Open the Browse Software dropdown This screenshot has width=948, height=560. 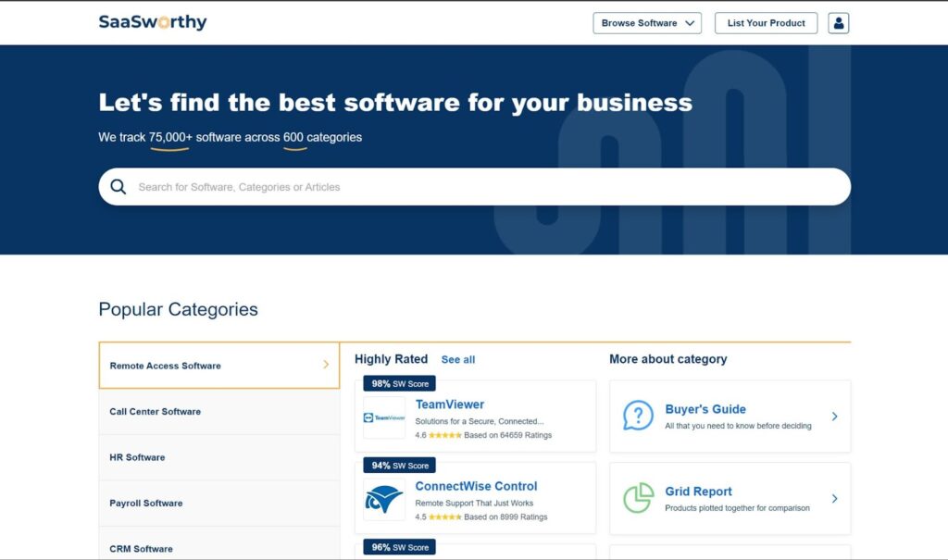pos(647,23)
